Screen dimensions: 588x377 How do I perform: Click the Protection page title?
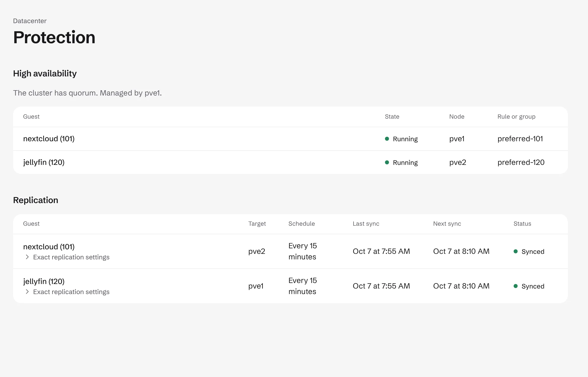(54, 37)
